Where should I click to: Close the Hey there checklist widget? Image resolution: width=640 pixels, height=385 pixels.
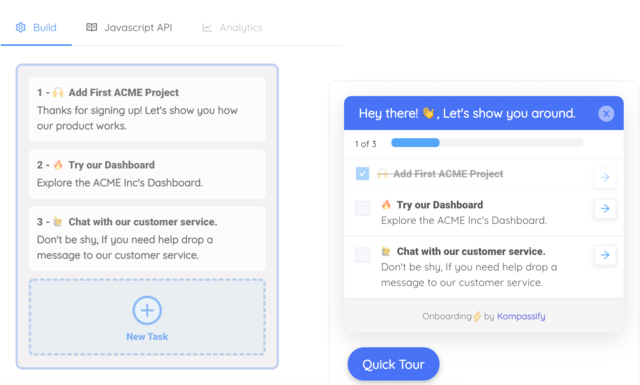pos(606,113)
